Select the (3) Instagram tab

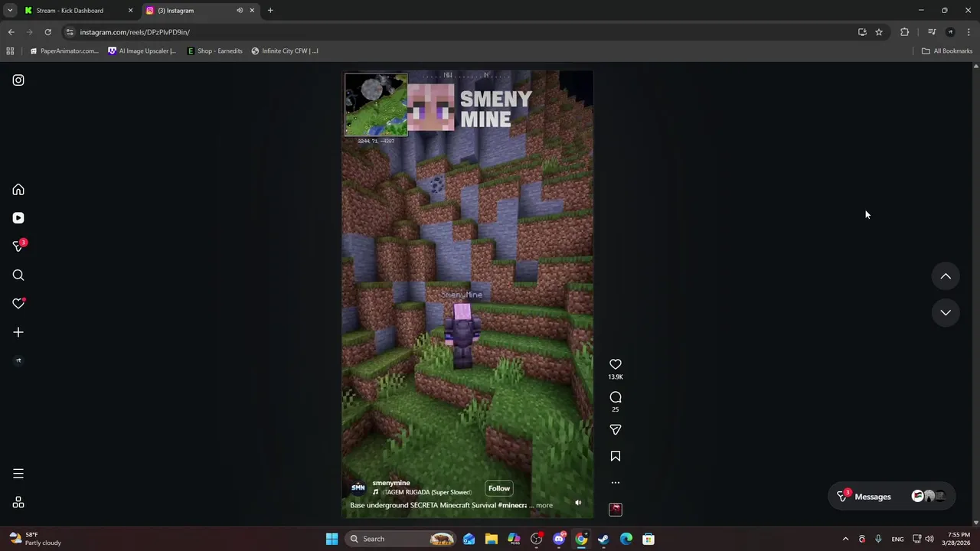(x=199, y=11)
